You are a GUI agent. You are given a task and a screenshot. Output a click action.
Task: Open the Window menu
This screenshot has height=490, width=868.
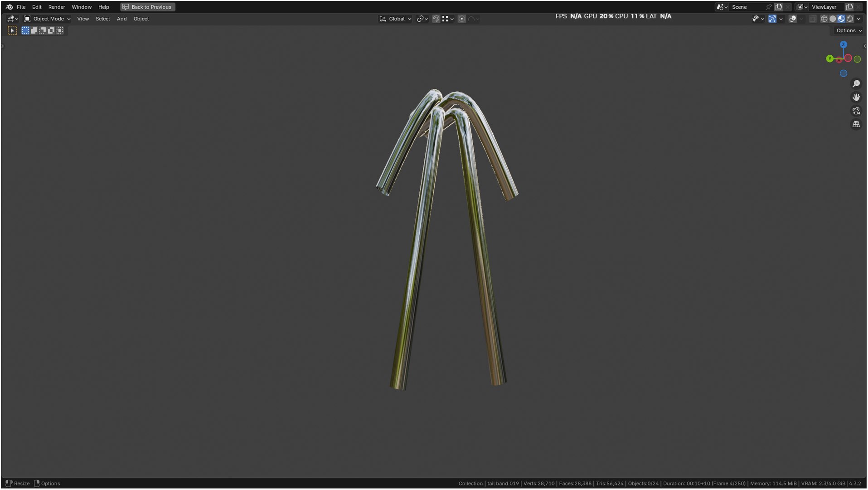coord(82,7)
